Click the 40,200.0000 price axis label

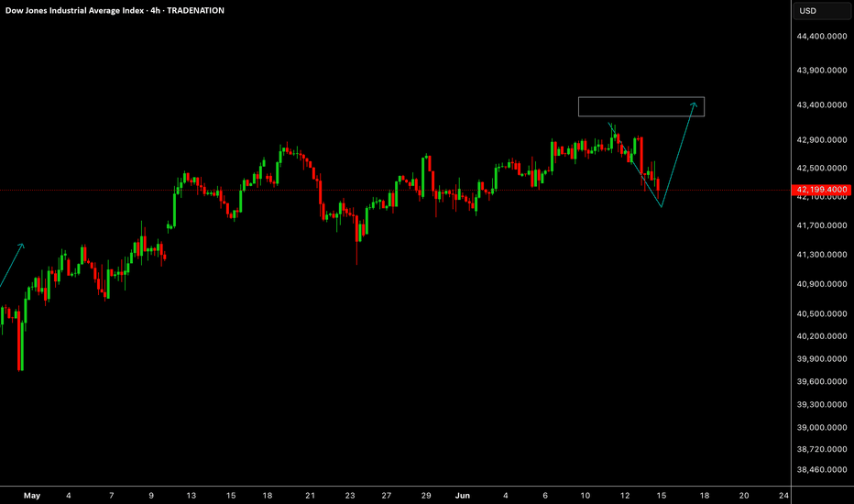(821, 336)
